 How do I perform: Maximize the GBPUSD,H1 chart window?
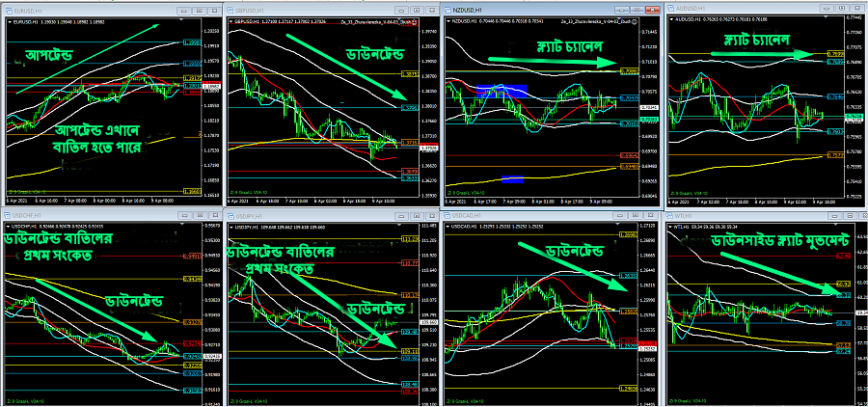417,10
